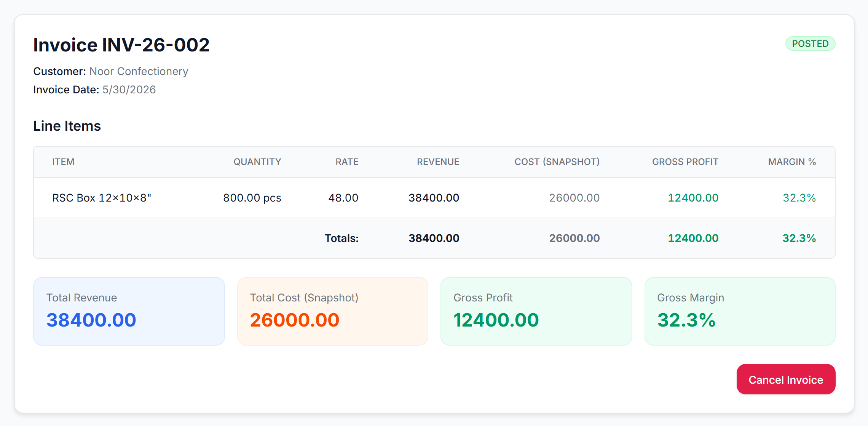This screenshot has height=426, width=868.
Task: Click the 48.00 rate cell
Action: (343, 198)
